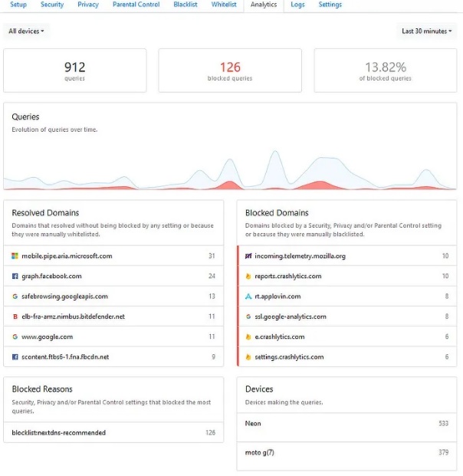
Task: Click the Mozilla icon beside incoming.telemetry.mozilla.org
Action: [x=248, y=256]
